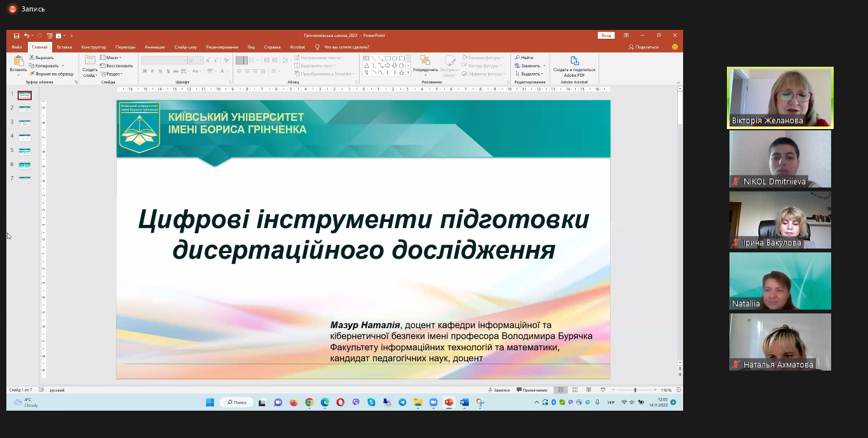The height and width of the screenshot is (438, 868).
Task: Click the Save icon in quick access toolbar
Action: 17,36
